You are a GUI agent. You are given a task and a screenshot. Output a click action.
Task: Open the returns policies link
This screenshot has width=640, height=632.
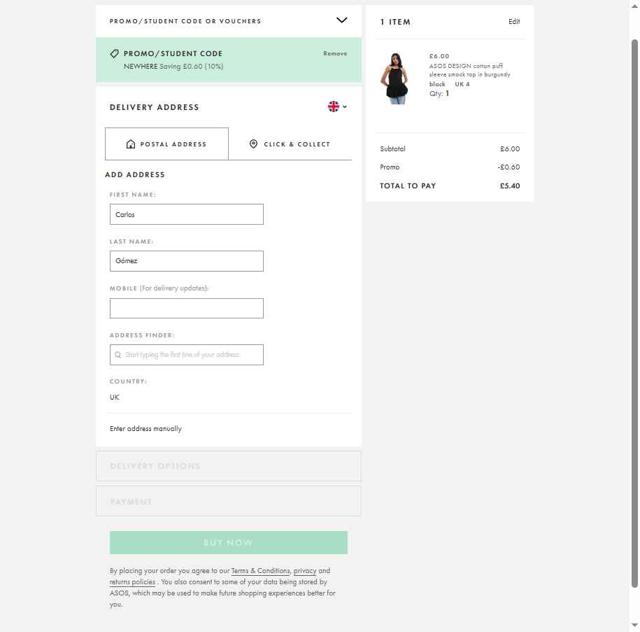(132, 582)
